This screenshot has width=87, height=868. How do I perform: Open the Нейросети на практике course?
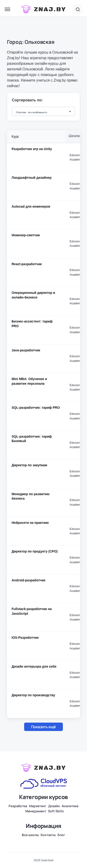[x=30, y=523]
